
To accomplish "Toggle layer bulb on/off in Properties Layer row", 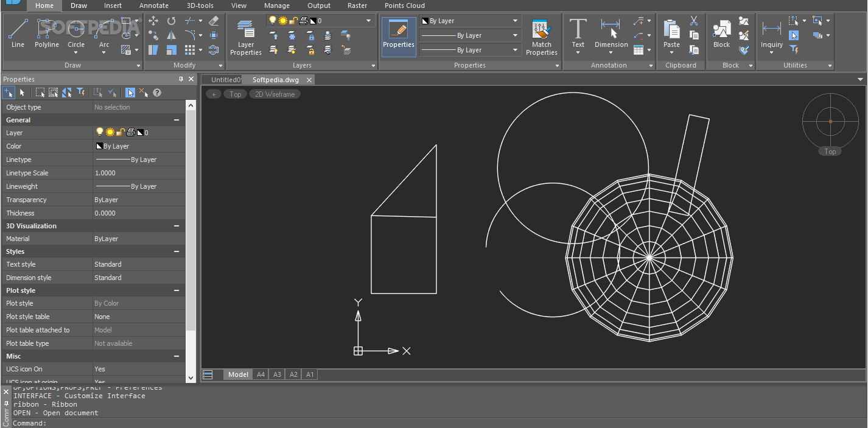I will pos(100,132).
